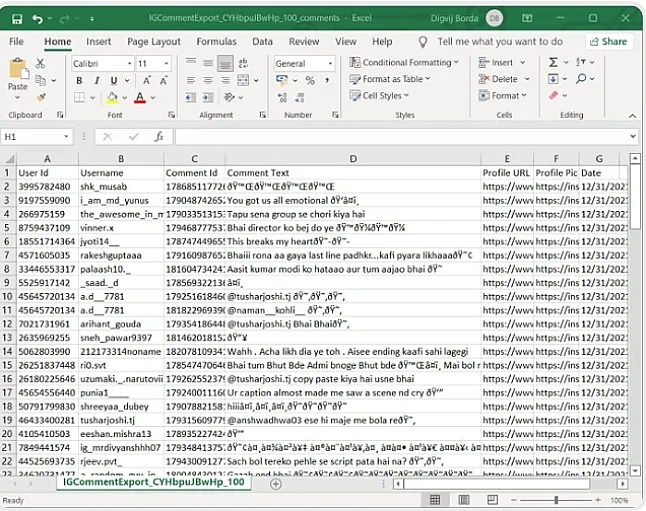The height and width of the screenshot is (511, 646).
Task: Open the Name Box dropdown
Action: click(66, 137)
